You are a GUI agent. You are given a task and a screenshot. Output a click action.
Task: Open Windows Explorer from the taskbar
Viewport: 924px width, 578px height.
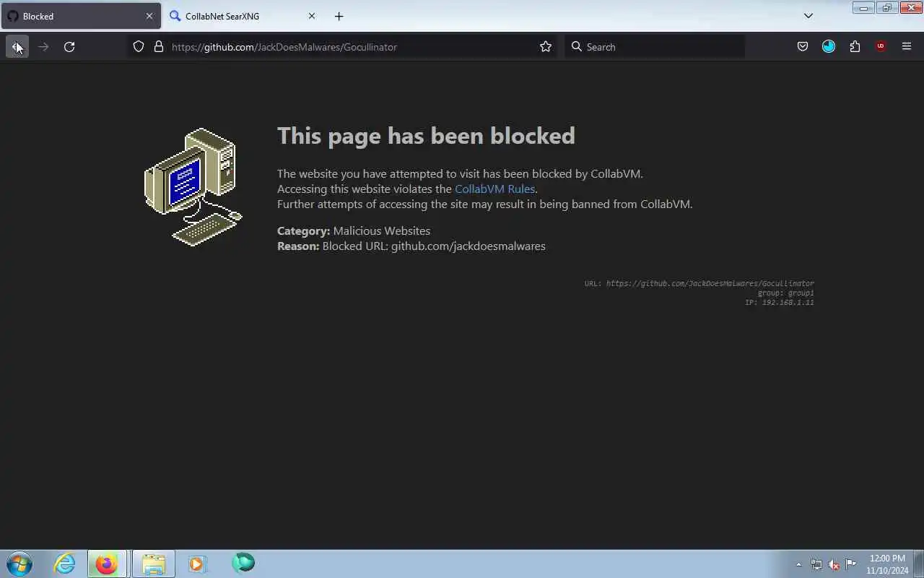click(x=153, y=564)
